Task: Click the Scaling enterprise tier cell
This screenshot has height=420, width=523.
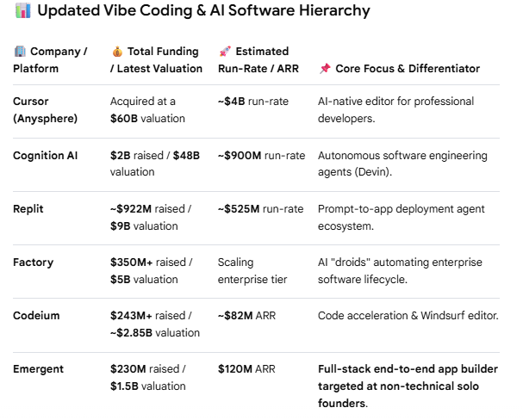Action: tap(252, 271)
